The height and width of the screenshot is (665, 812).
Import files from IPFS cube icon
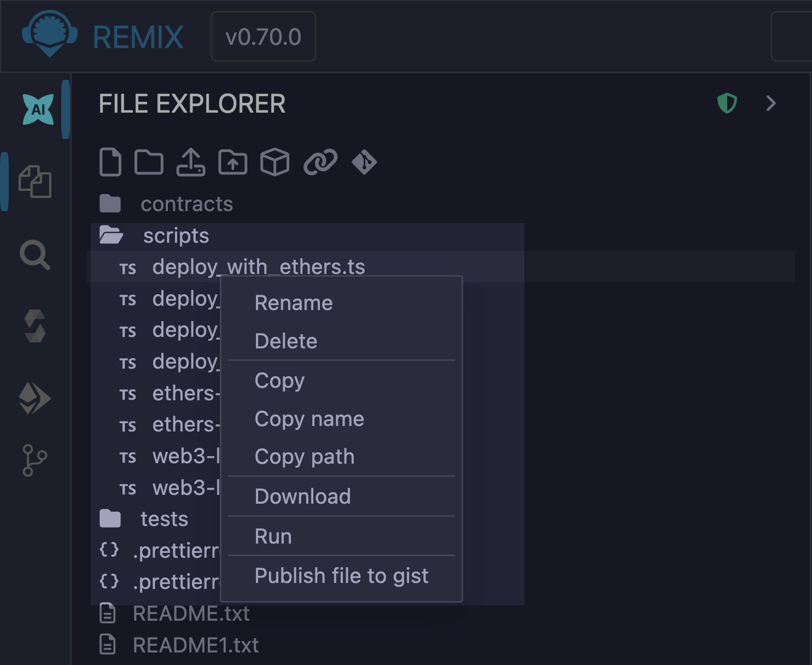click(274, 162)
